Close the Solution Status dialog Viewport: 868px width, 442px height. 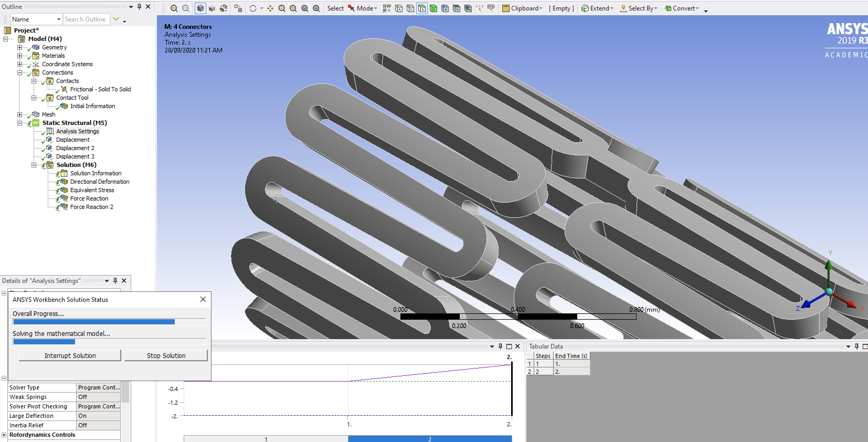point(203,299)
